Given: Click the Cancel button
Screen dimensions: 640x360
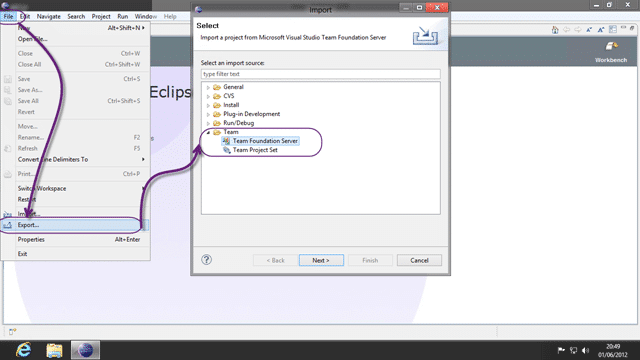Looking at the screenshot, I should [419, 260].
